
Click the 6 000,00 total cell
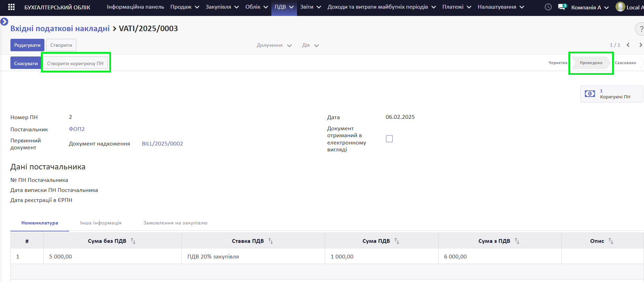click(500, 256)
